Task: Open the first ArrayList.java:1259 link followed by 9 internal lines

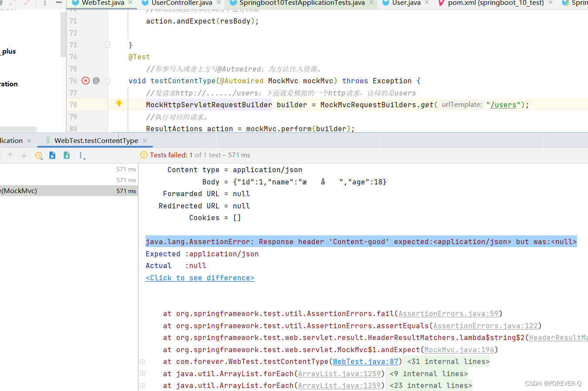Action: pyautogui.click(x=339, y=374)
